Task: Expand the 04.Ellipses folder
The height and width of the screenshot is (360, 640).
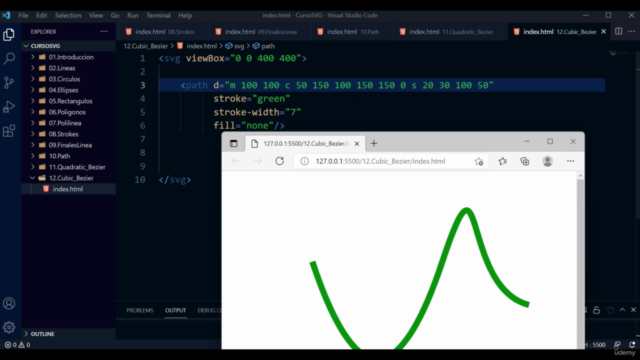Action: coord(33,90)
